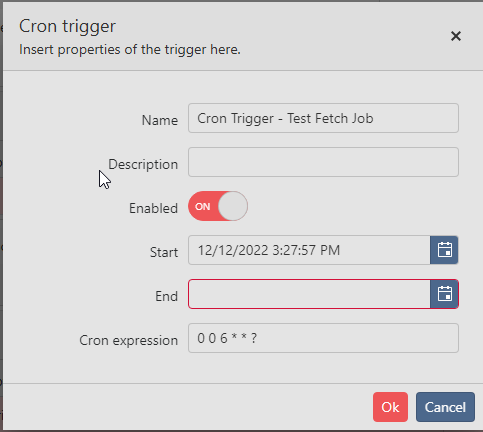Click the ON text inside the switch

(203, 207)
